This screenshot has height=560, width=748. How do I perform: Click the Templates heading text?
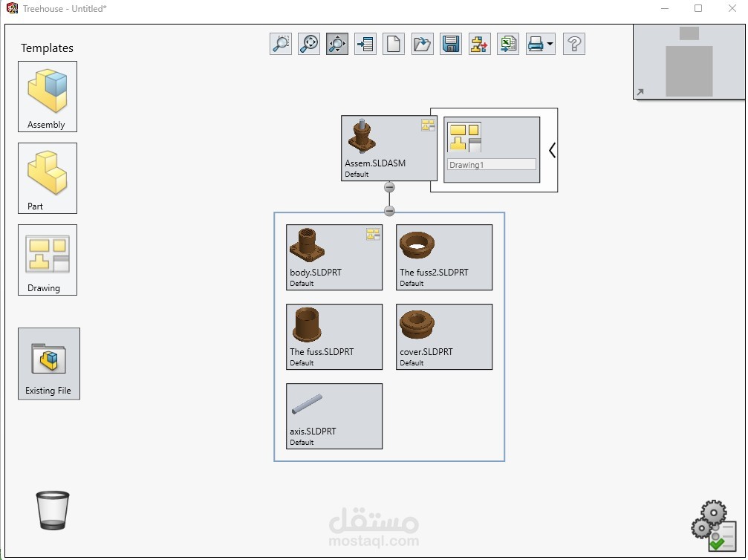coord(47,48)
